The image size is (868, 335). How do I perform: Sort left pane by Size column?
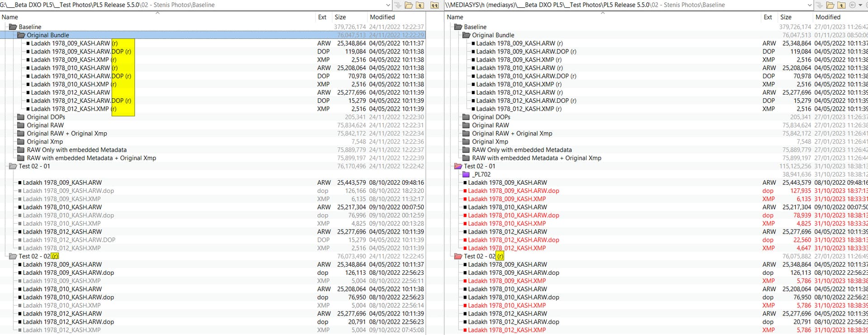pyautogui.click(x=340, y=17)
